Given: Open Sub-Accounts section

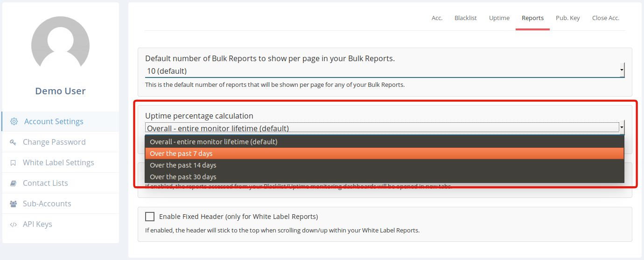Looking at the screenshot, I should [61, 204].
